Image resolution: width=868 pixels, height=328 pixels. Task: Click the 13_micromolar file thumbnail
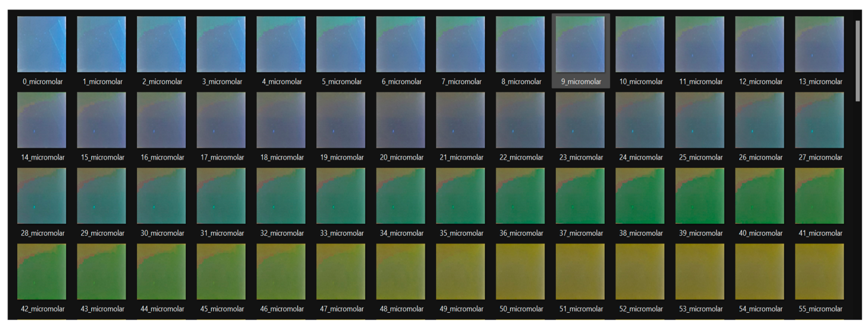[x=819, y=44]
